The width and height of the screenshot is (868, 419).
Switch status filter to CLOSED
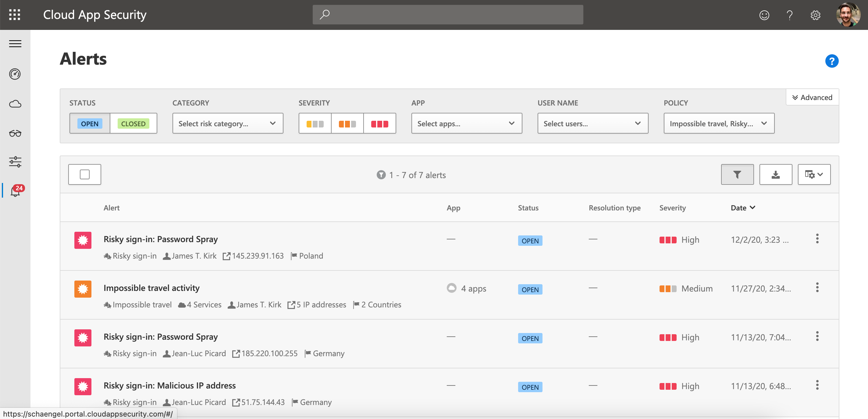pos(133,124)
